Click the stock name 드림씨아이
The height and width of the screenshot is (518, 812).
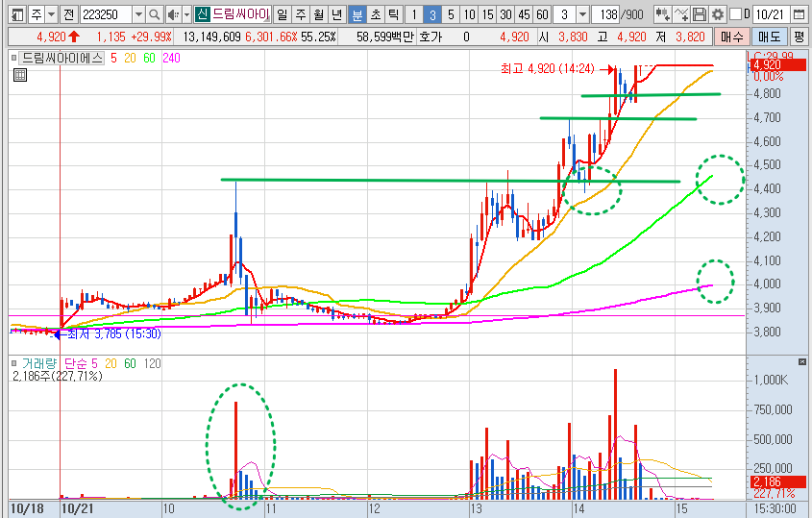click(x=240, y=14)
